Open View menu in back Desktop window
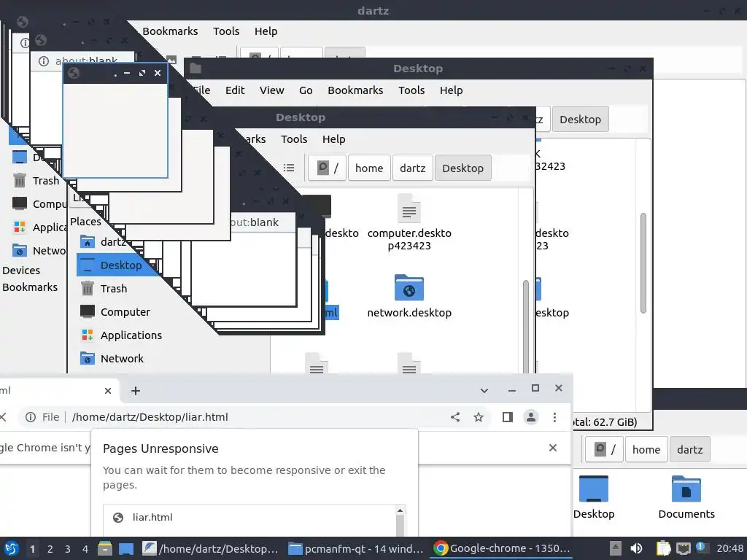This screenshot has width=747, height=560. click(x=271, y=90)
